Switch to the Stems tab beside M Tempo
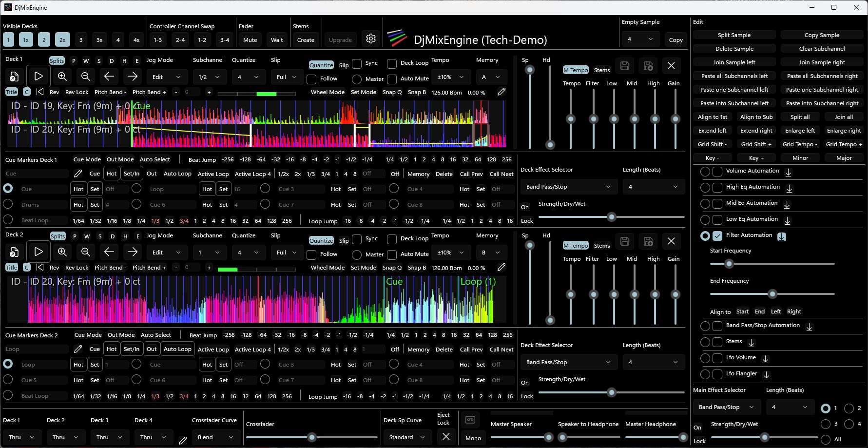 [602, 70]
